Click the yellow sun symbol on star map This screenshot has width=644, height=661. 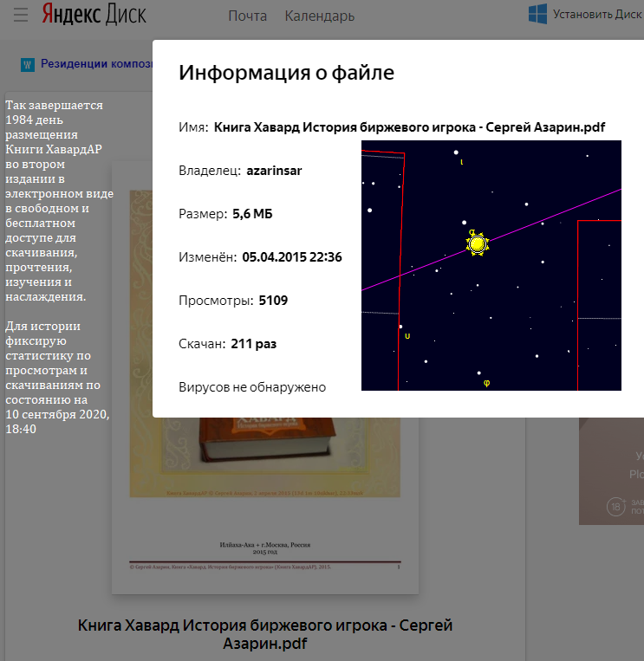point(476,243)
